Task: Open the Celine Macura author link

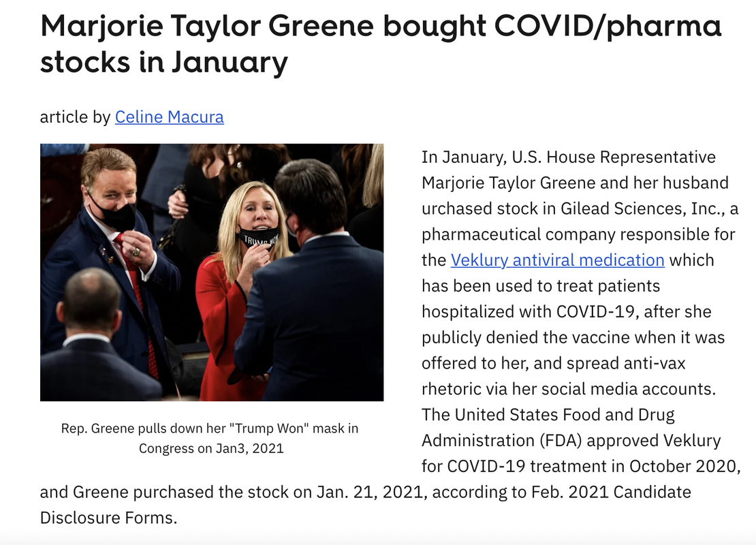Action: [169, 117]
